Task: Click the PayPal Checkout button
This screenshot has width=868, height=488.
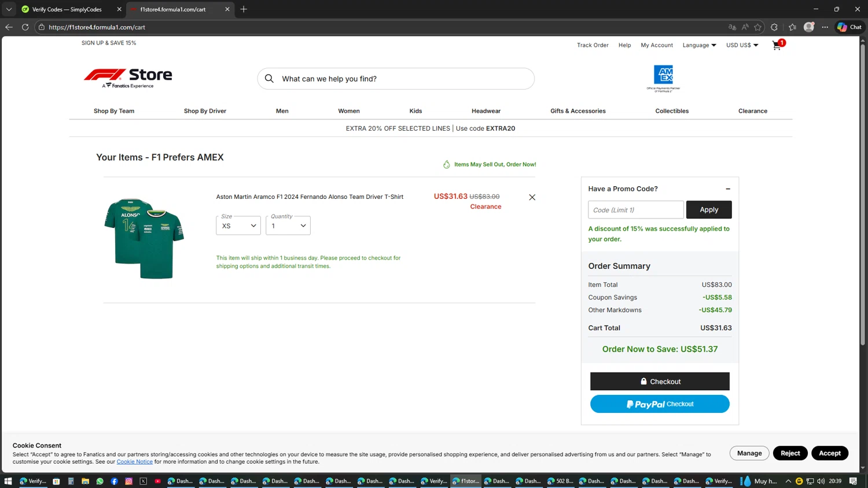Action: tap(660, 404)
